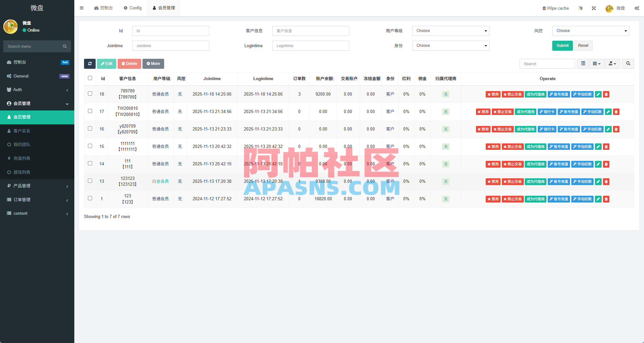The image size is (644, 343).
Task: Click 银行卡 button for row 17
Action: click(547, 112)
